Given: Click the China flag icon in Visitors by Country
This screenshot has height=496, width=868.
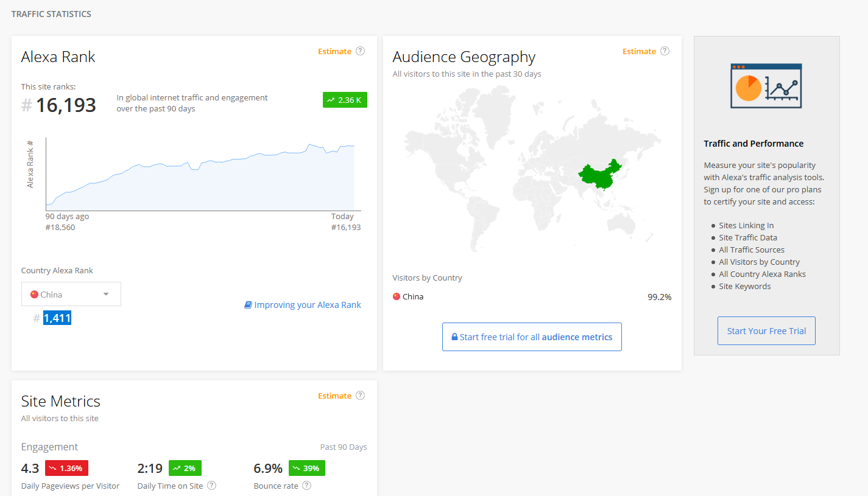Looking at the screenshot, I should click(x=397, y=297).
